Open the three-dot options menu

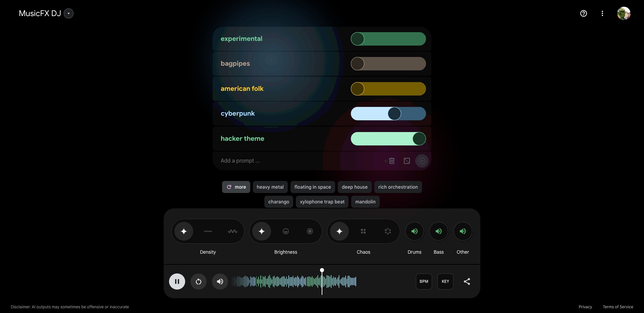point(602,13)
